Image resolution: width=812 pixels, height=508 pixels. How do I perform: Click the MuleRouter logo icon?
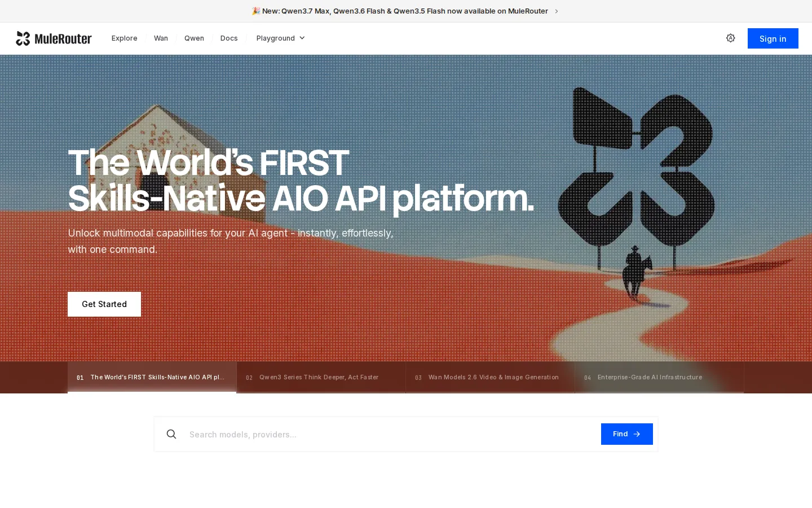[23, 38]
